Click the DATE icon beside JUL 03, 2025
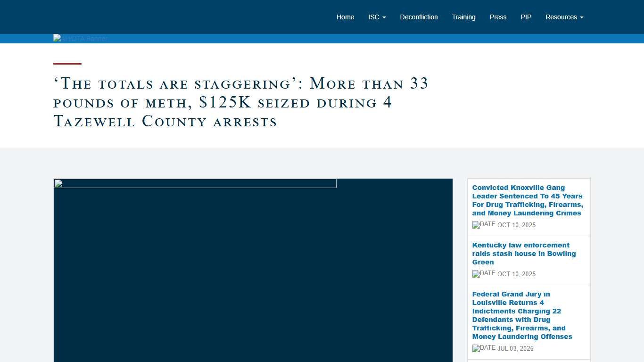Image resolution: width=644 pixels, height=362 pixels. coord(484,348)
